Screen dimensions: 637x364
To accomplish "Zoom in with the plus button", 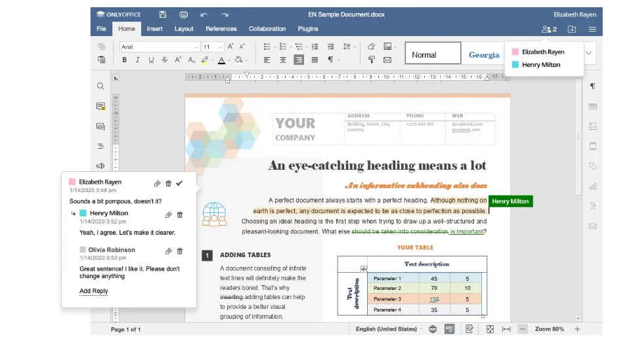I will (x=577, y=329).
